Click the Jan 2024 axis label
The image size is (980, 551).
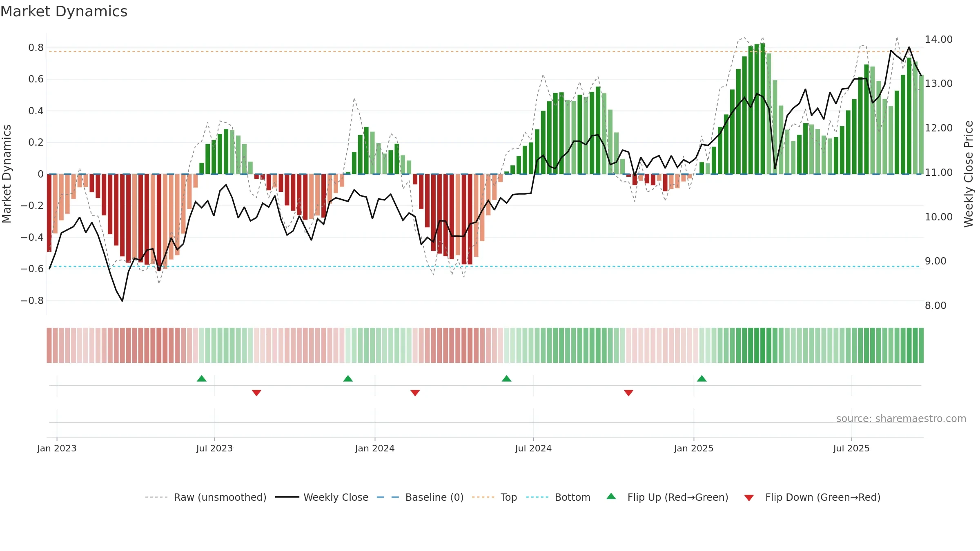(375, 448)
